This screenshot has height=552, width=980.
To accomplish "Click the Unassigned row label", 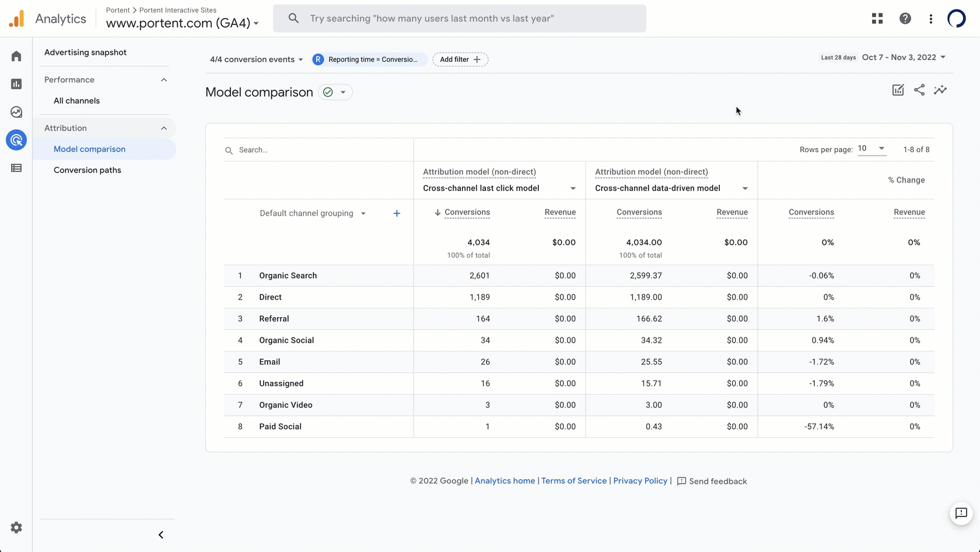I will point(281,384).
